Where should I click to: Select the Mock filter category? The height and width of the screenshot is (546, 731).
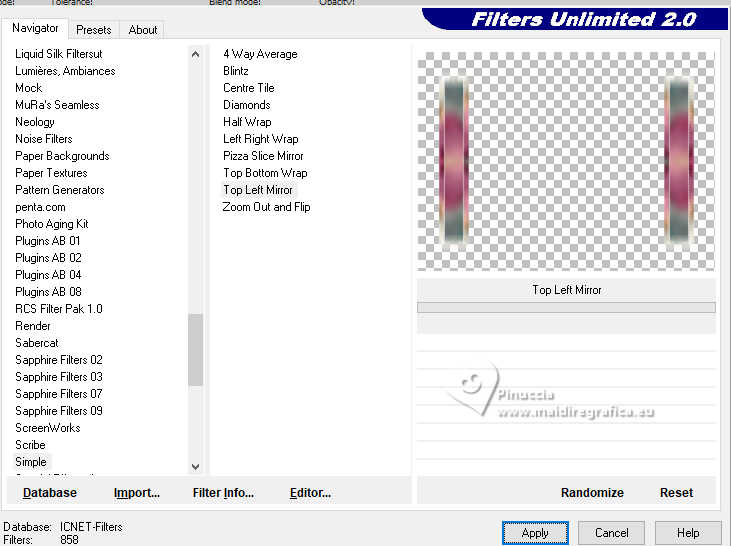[x=29, y=88]
